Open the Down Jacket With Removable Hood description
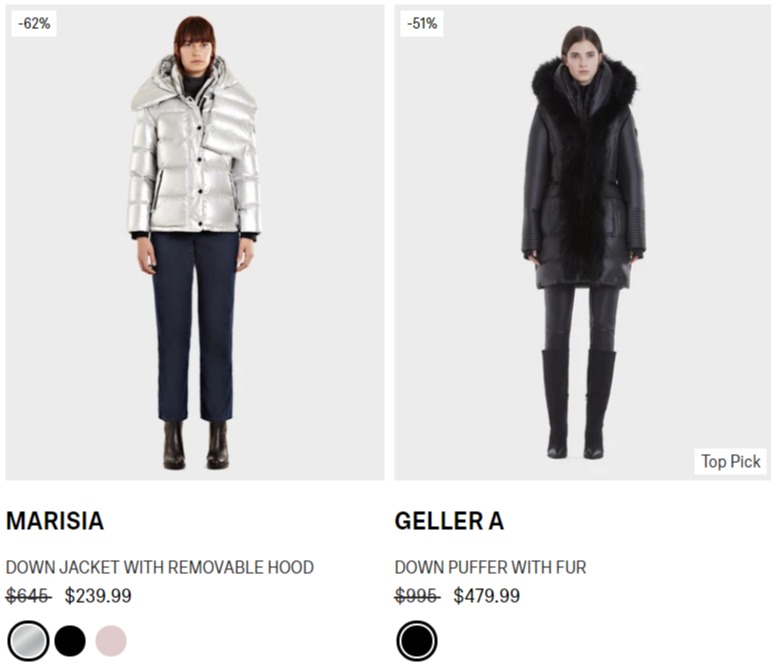771x663 pixels. [x=160, y=567]
